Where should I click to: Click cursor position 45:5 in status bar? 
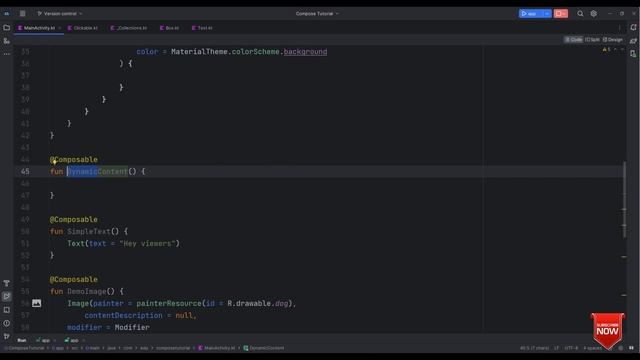click(534, 348)
